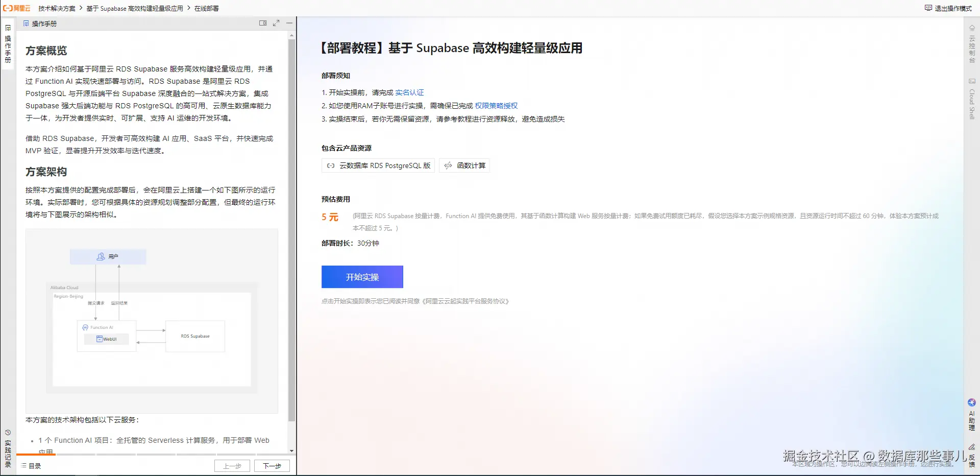Click the 方案概览 heading

(46, 51)
